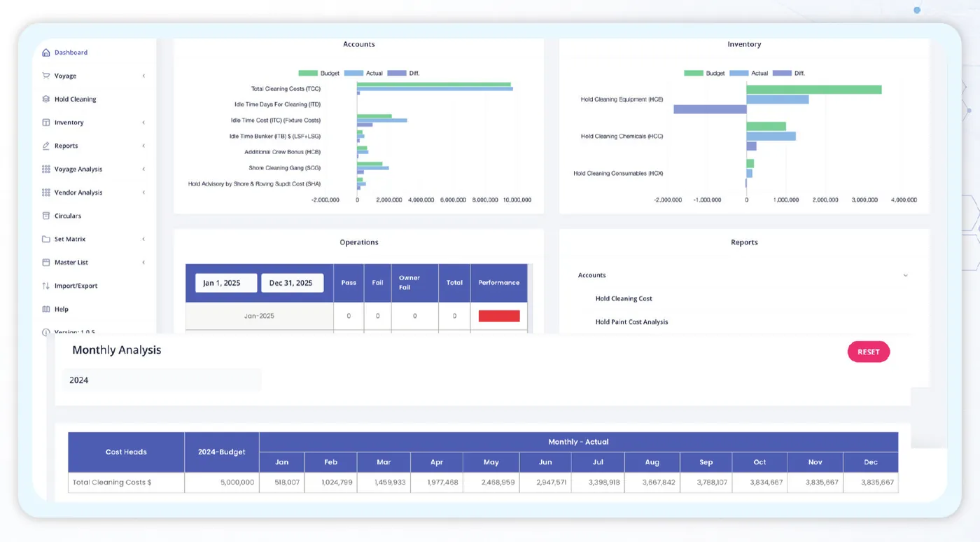Expand the Reports submenu chevron in sidebar
This screenshot has width=980, height=542.
pyautogui.click(x=143, y=146)
